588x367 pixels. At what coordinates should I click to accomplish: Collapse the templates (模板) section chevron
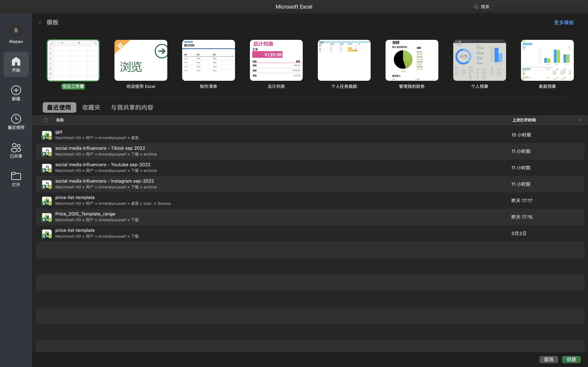pyautogui.click(x=40, y=23)
